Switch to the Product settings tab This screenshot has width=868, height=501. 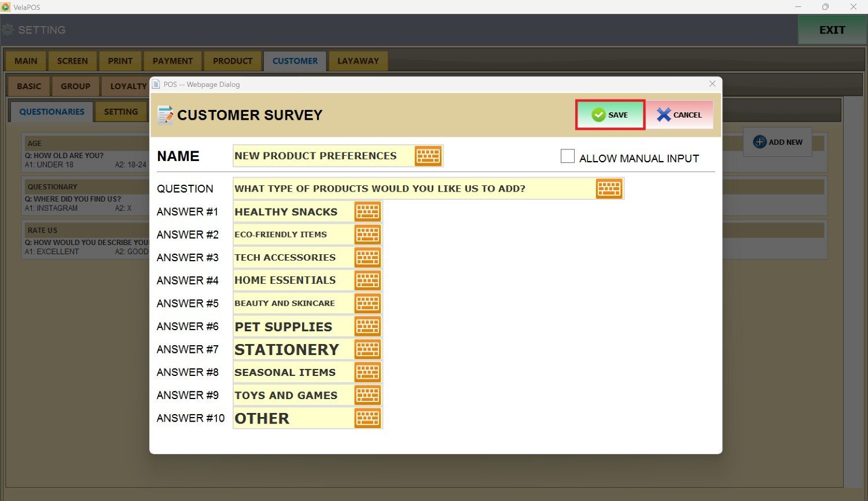click(232, 61)
